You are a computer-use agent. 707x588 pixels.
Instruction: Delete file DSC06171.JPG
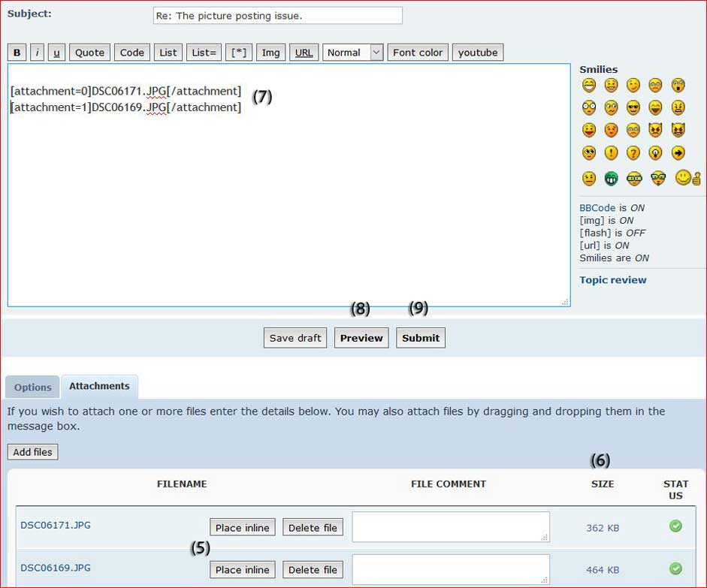point(313,528)
